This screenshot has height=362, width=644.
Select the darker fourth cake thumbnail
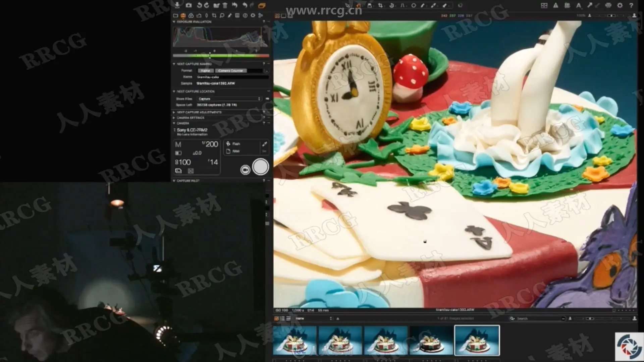click(431, 340)
